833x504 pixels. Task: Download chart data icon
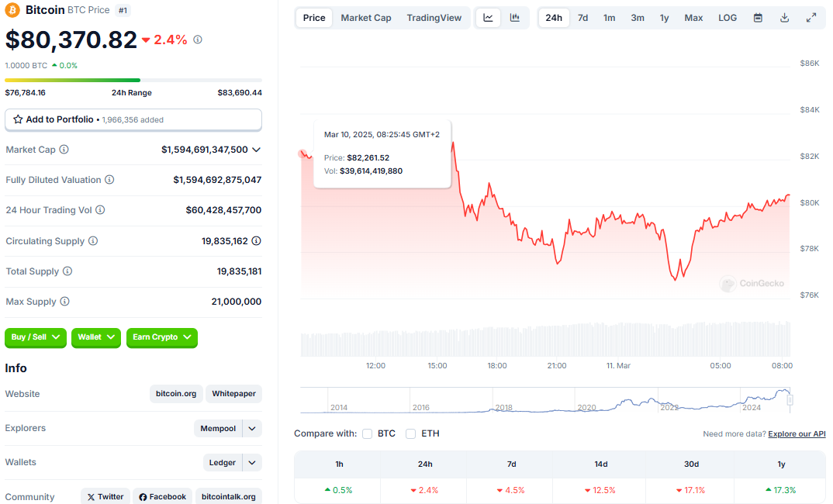(784, 18)
